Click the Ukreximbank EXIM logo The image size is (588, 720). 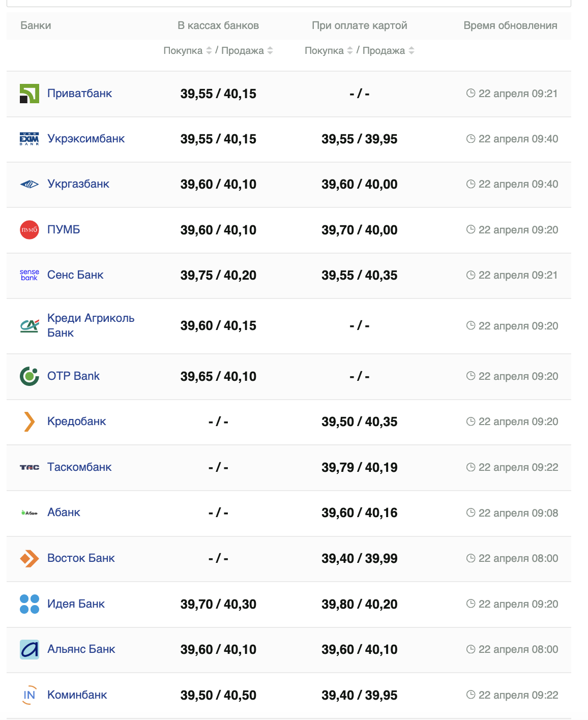point(30,139)
